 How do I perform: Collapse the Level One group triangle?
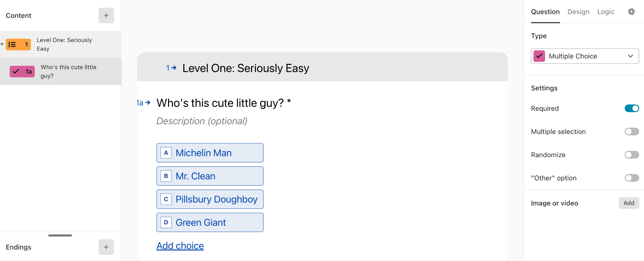click(2, 44)
